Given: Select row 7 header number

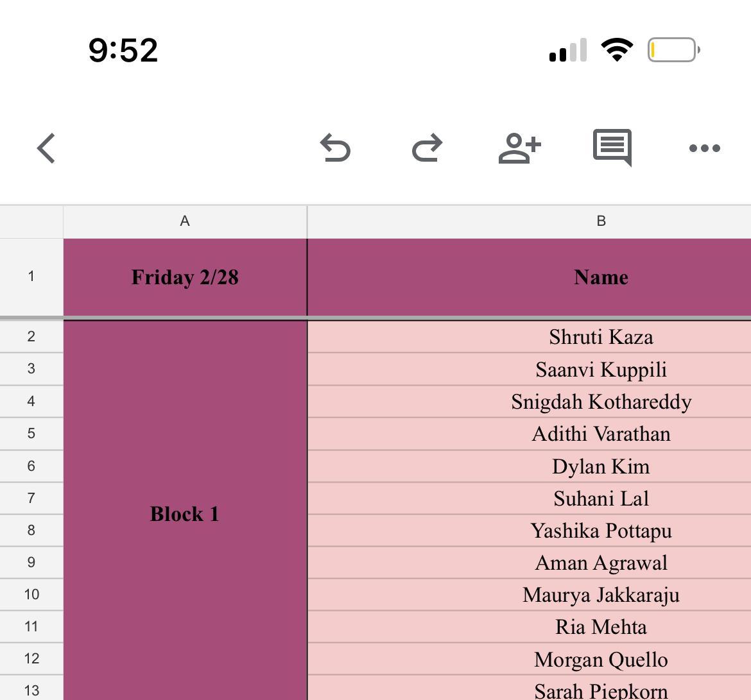Looking at the screenshot, I should coord(31,498).
